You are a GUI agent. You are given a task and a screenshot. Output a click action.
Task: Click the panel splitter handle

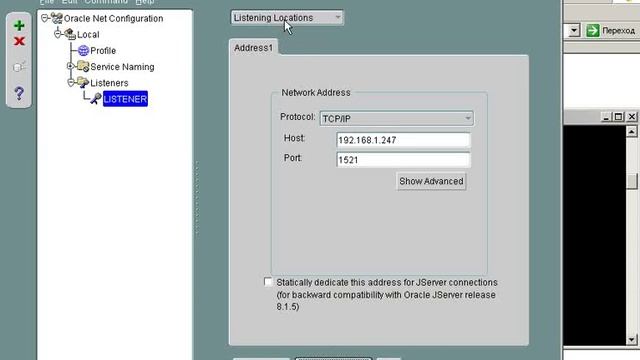(197, 199)
